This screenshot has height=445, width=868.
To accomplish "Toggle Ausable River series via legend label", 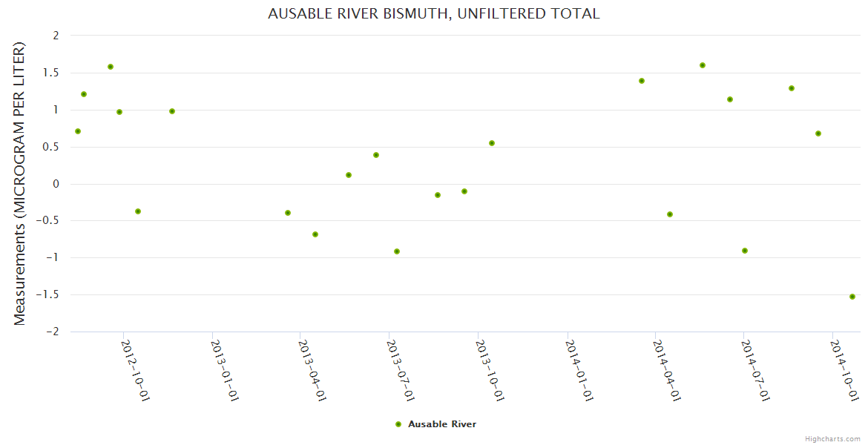I will pos(441,424).
